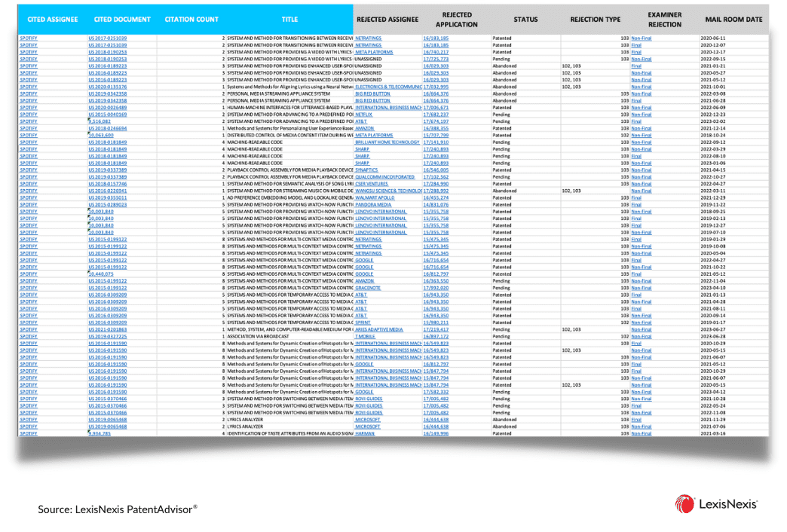Open the BRILLIANT HOME TECHNOLOGY link

(387, 142)
